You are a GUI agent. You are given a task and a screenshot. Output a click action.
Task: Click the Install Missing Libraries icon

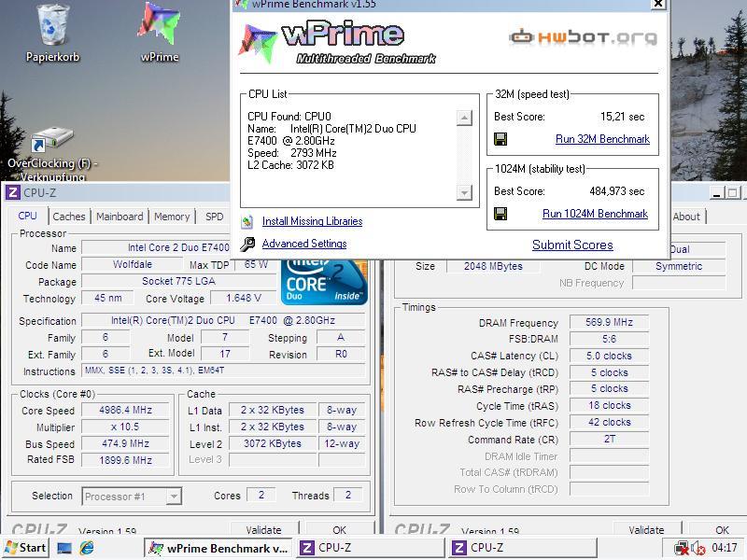(247, 221)
